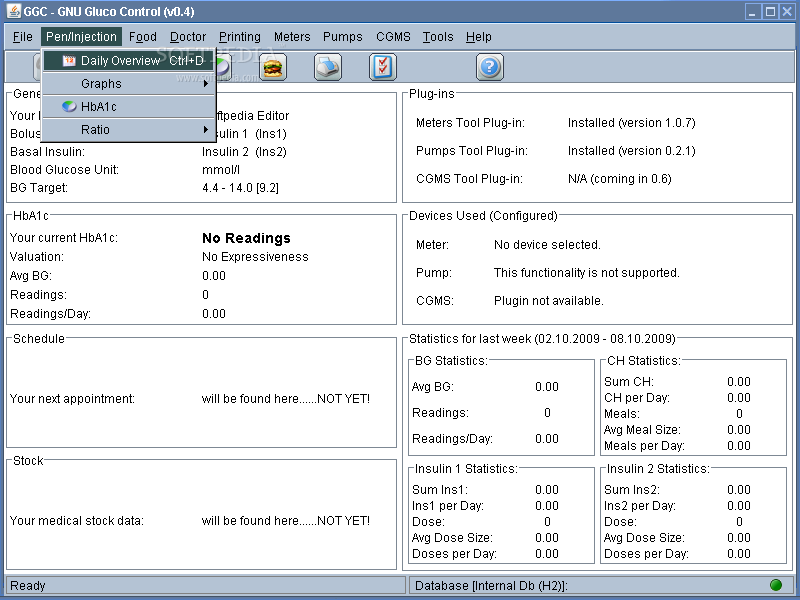
Task: Minimize the GGC window
Action: click(753, 11)
